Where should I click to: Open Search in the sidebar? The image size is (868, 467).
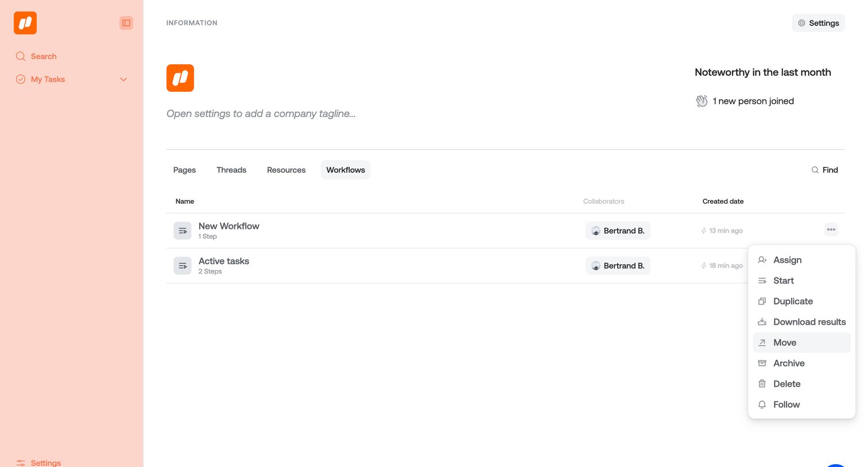(x=44, y=56)
